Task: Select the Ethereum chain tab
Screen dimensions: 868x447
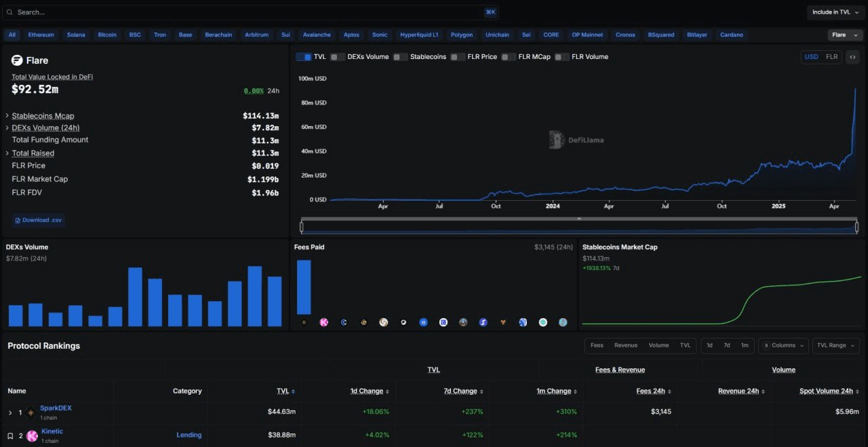Action: [41, 35]
